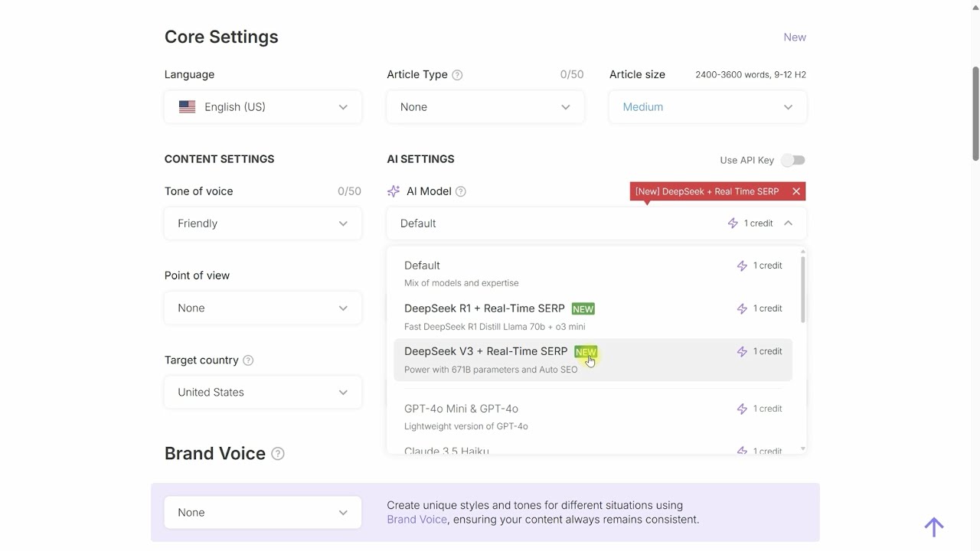Click the Article Type help question icon
This screenshot has height=551, width=980.
coord(457,75)
